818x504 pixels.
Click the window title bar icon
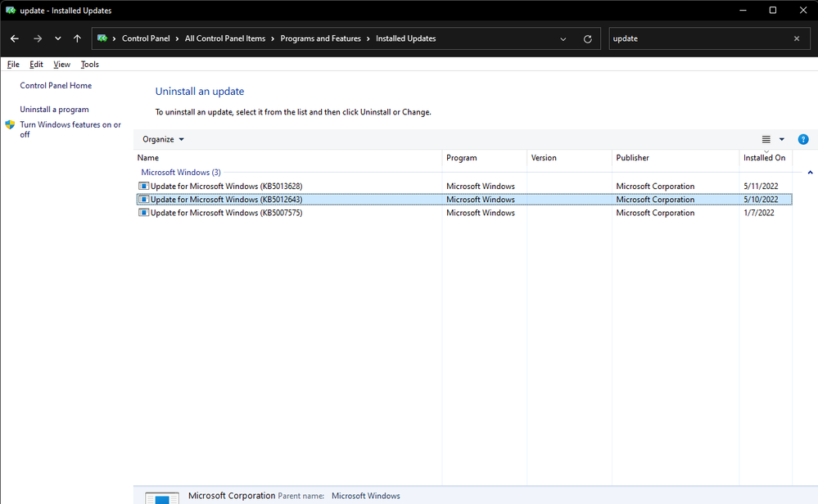11,11
